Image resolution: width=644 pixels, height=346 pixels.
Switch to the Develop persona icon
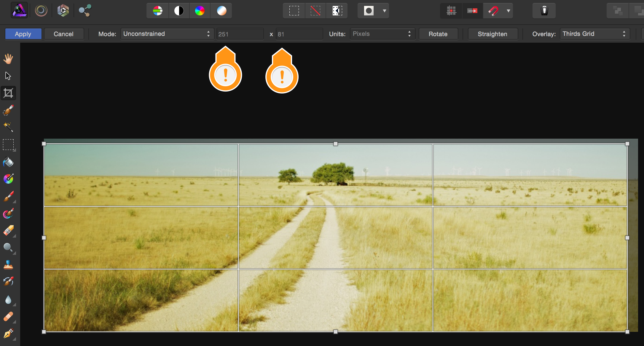pyautogui.click(x=63, y=11)
